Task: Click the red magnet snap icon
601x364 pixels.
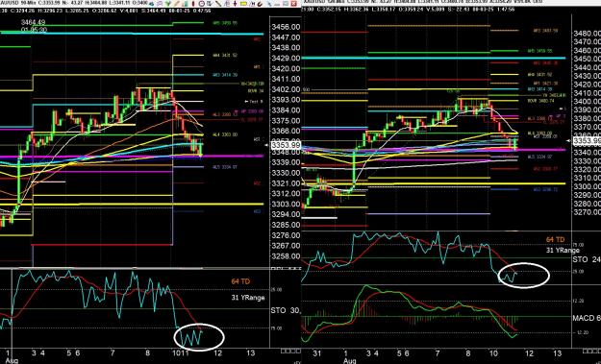Action: tap(260, 4)
